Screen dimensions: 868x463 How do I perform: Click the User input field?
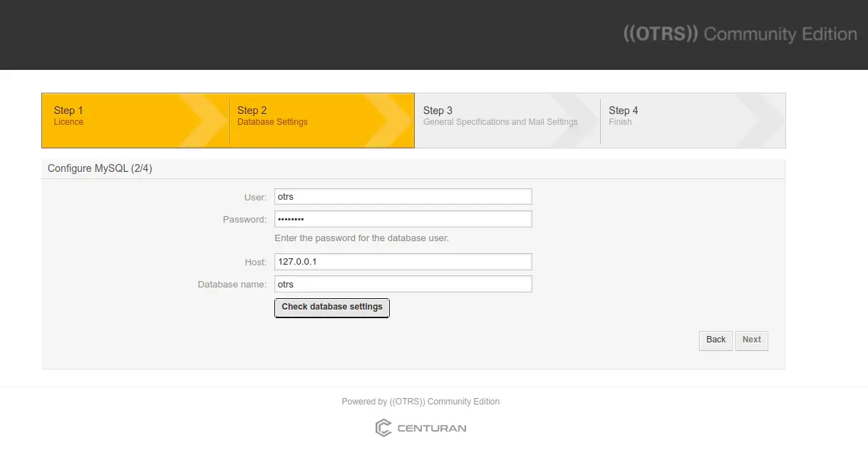(x=403, y=197)
